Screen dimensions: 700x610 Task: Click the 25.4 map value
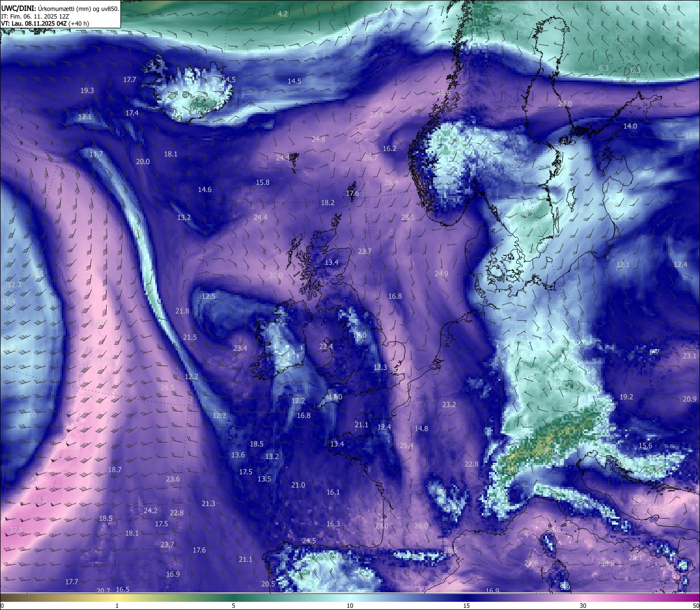pyautogui.click(x=406, y=445)
